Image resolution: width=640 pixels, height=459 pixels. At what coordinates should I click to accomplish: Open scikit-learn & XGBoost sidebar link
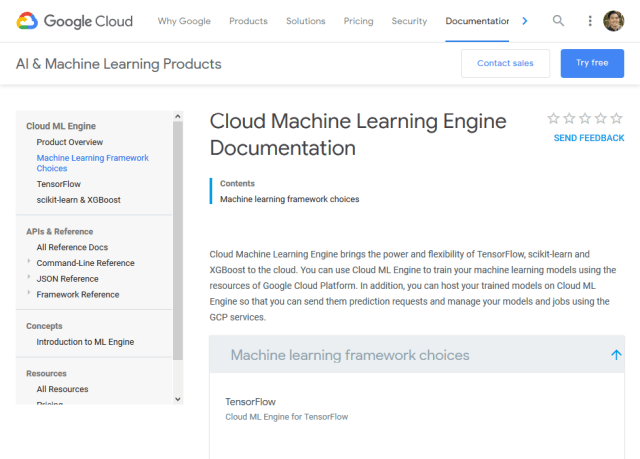(x=78, y=200)
